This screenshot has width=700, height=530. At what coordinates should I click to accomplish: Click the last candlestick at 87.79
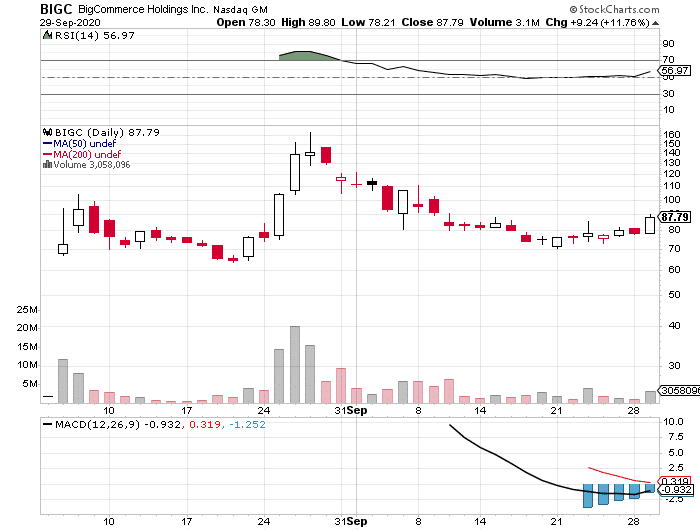650,225
